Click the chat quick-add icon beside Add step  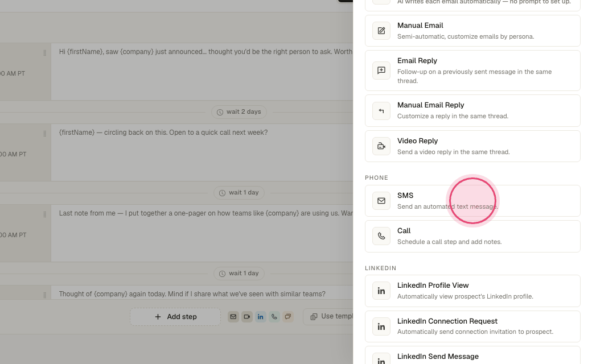[x=287, y=317]
